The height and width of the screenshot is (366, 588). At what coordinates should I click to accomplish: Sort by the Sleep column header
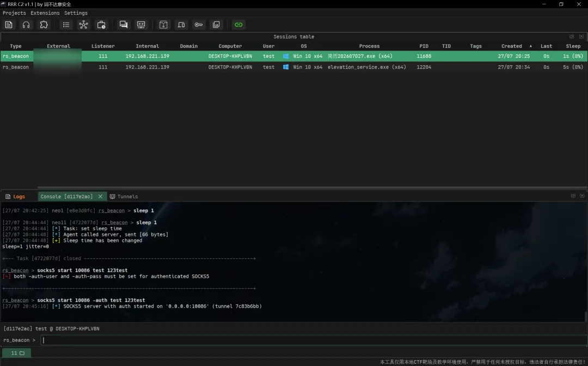pyautogui.click(x=573, y=46)
